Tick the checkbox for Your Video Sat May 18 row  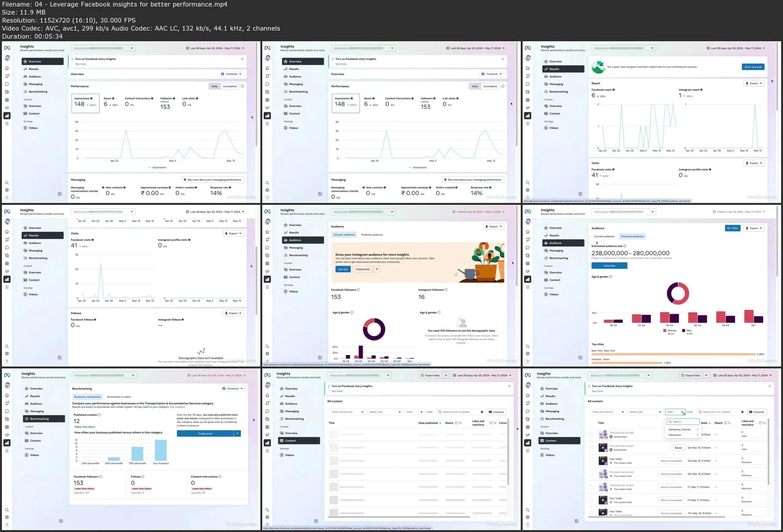(x=591, y=461)
